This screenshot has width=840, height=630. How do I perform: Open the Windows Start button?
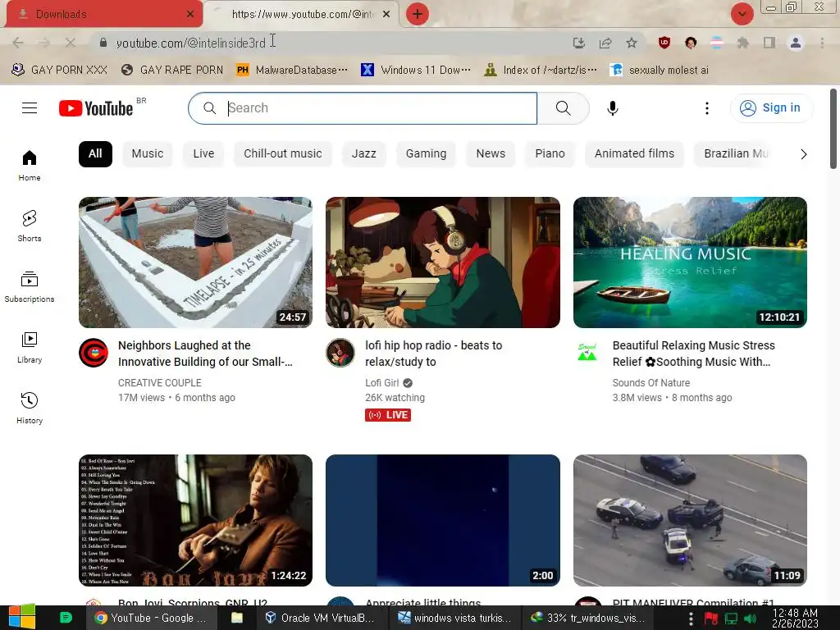(x=22, y=618)
